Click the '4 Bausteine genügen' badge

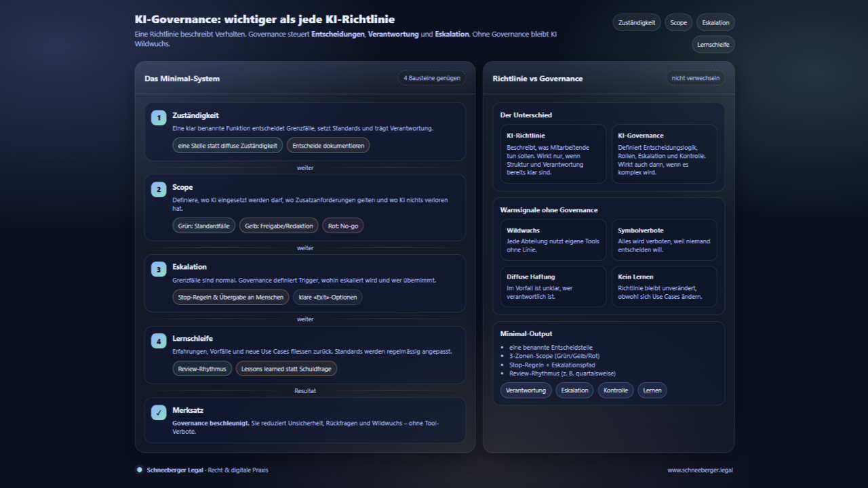point(432,78)
